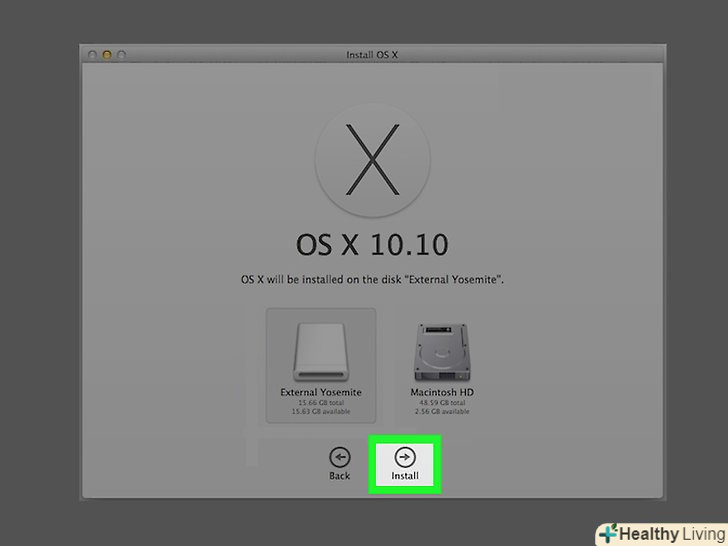This screenshot has height=546, width=728.
Task: Click the "15.63 GB available" text
Action: [x=321, y=411]
